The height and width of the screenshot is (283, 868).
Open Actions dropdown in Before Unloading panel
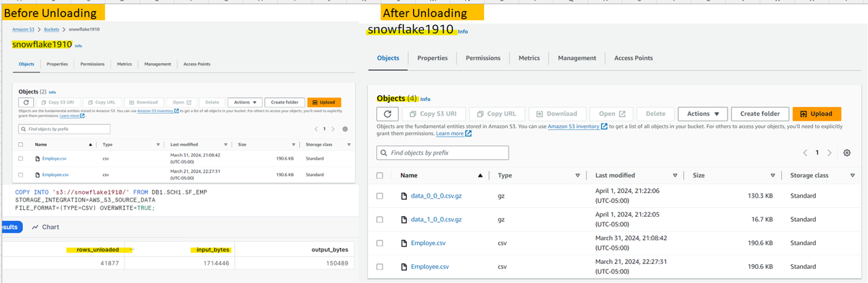[x=245, y=102]
